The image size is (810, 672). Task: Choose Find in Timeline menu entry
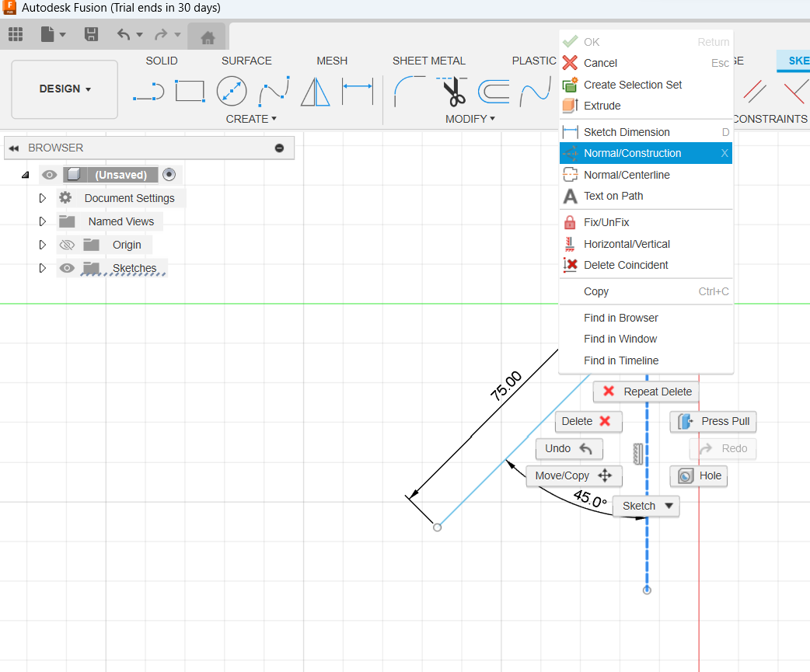[646, 360]
